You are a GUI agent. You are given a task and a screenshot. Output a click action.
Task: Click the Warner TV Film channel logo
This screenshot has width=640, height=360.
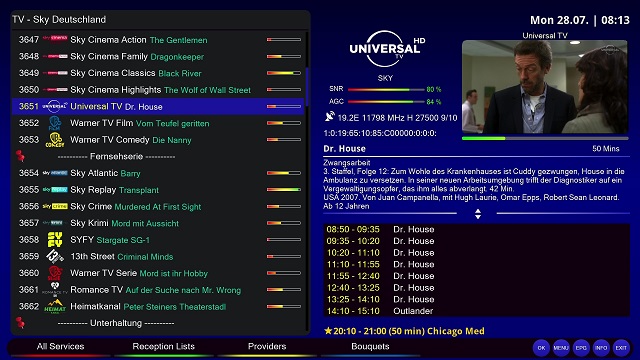55,123
